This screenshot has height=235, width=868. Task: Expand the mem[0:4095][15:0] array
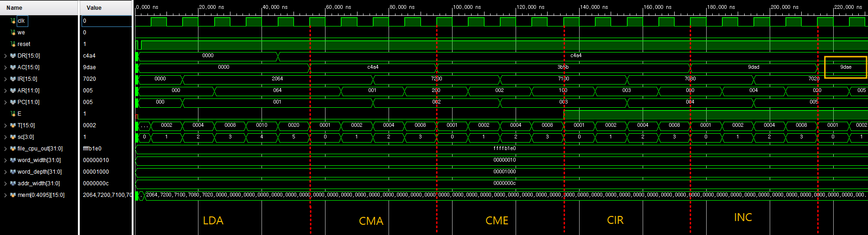(6, 195)
